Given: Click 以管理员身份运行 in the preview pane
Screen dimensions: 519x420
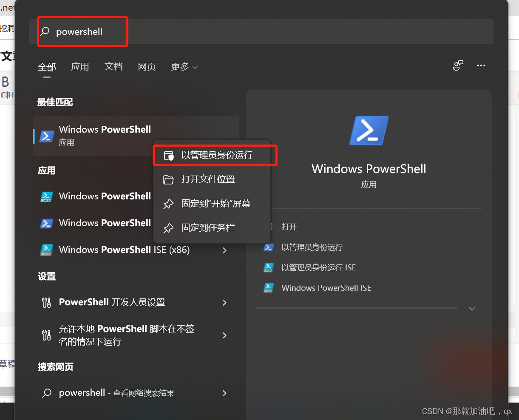Looking at the screenshot, I should (x=312, y=247).
